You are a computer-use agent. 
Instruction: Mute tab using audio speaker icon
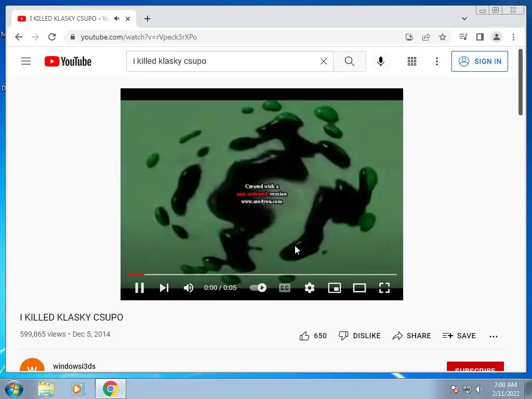point(117,19)
